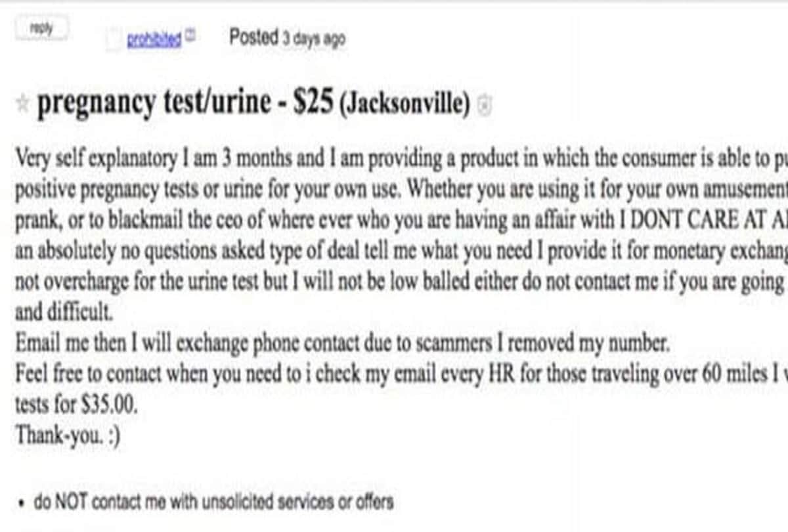Click the 'do NOT contact me' notice
This screenshot has width=788, height=532.
(213, 502)
